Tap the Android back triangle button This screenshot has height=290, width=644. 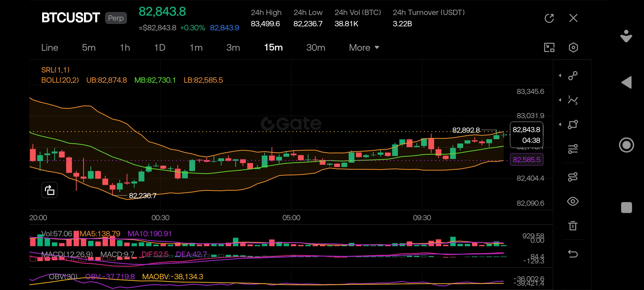coord(627,82)
